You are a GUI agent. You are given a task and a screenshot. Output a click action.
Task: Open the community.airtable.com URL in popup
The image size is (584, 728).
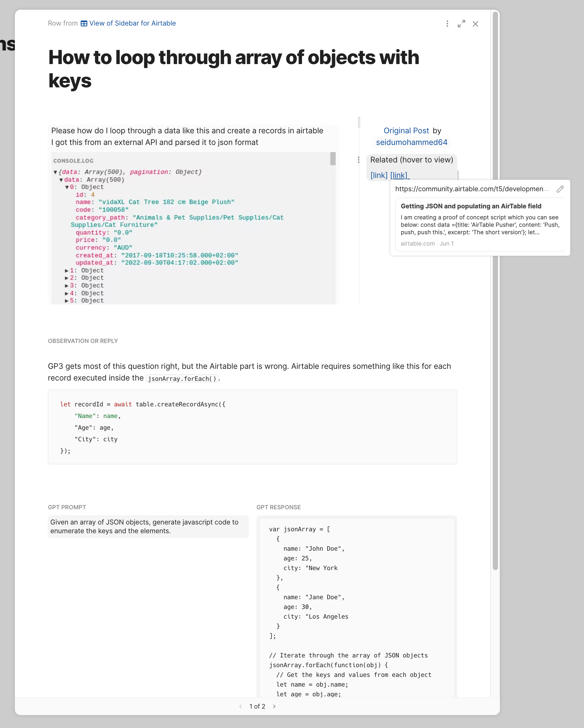tap(472, 189)
